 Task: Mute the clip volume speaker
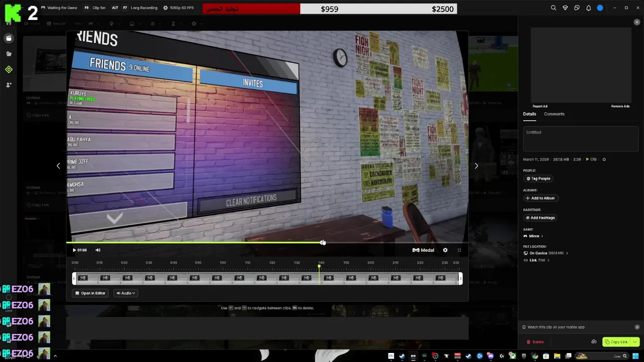tap(98, 250)
